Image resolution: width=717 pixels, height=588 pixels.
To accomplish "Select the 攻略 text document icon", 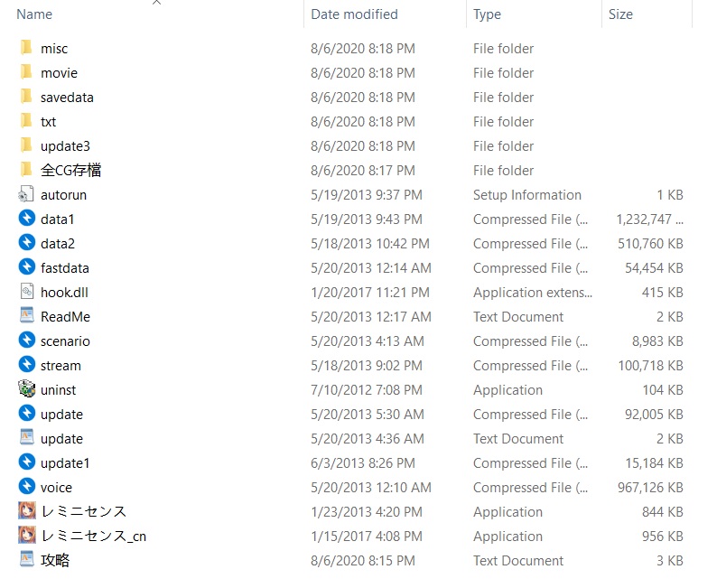I will [x=26, y=559].
